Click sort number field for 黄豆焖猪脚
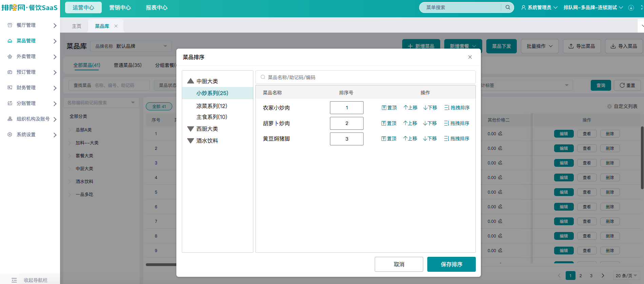The image size is (644, 284). click(x=347, y=139)
